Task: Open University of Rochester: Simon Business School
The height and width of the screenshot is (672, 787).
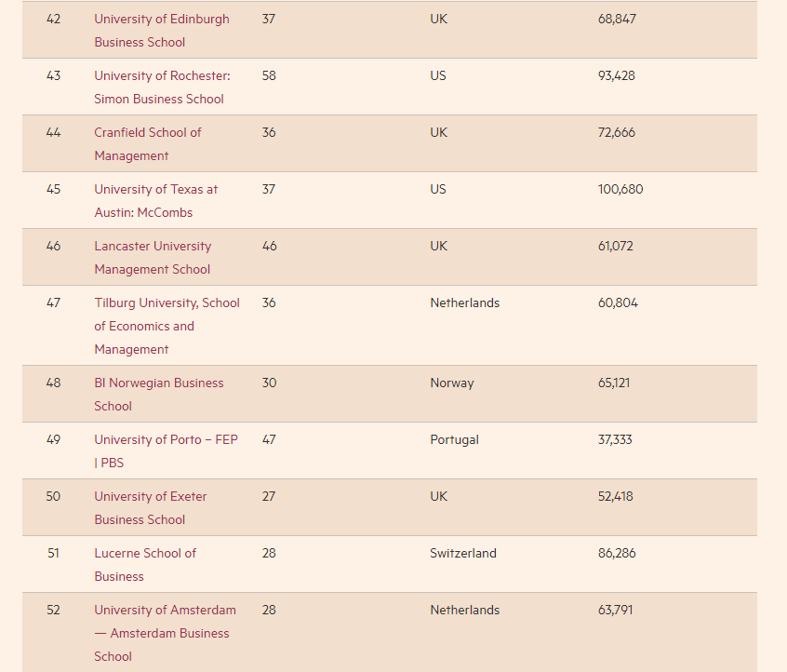Action: [x=162, y=87]
